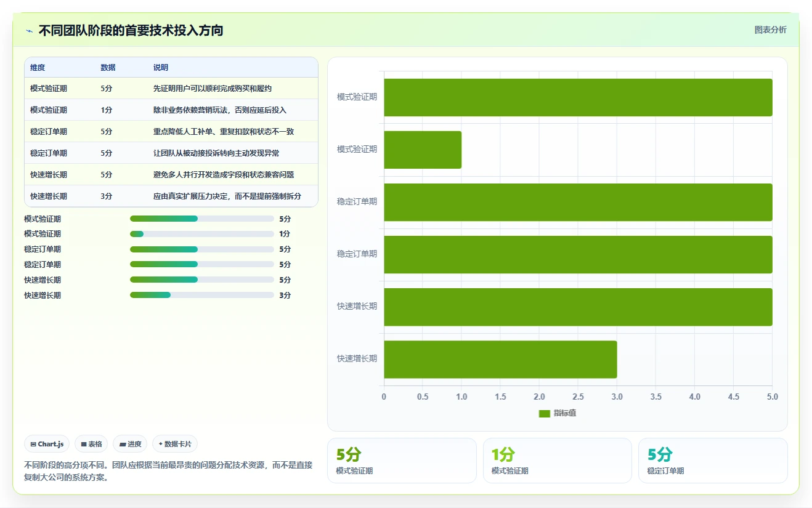Screen dimensions: 812x508
Task: Click the 图表分析 label in the header
Action: coord(770,30)
